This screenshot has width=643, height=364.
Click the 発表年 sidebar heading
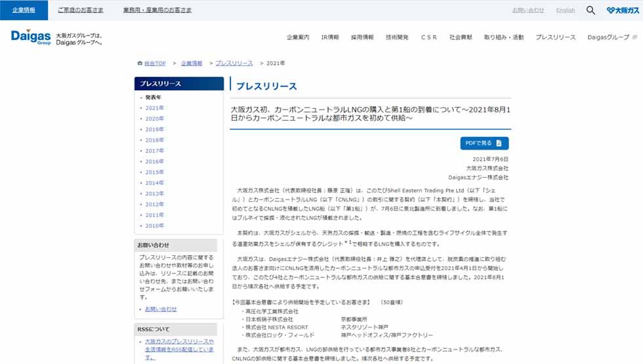(154, 97)
